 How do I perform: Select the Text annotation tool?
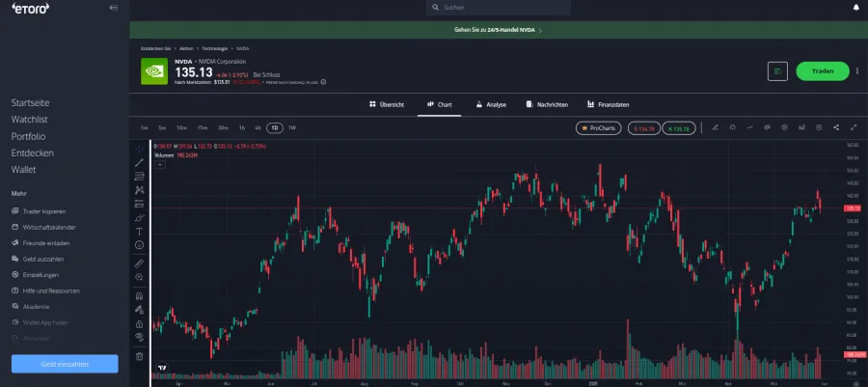pyautogui.click(x=139, y=232)
